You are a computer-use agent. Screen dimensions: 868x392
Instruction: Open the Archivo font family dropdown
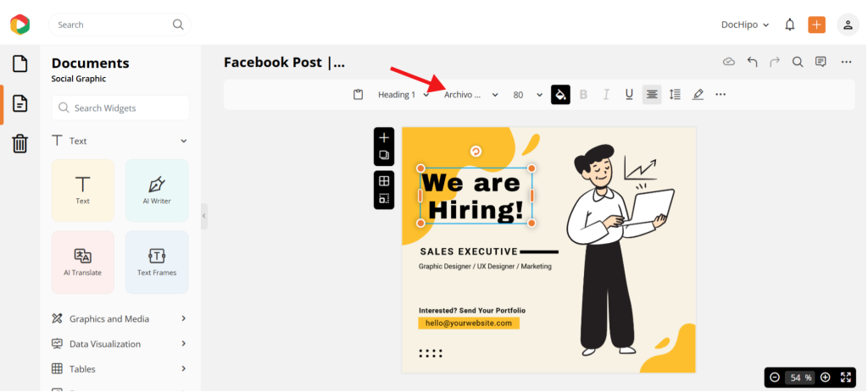(471, 95)
